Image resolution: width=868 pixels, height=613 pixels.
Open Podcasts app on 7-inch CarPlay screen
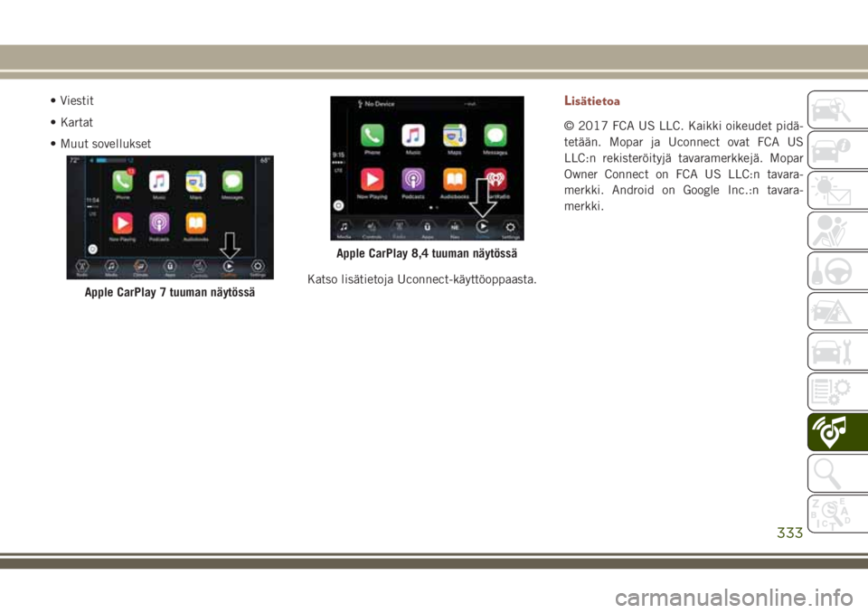159,223
